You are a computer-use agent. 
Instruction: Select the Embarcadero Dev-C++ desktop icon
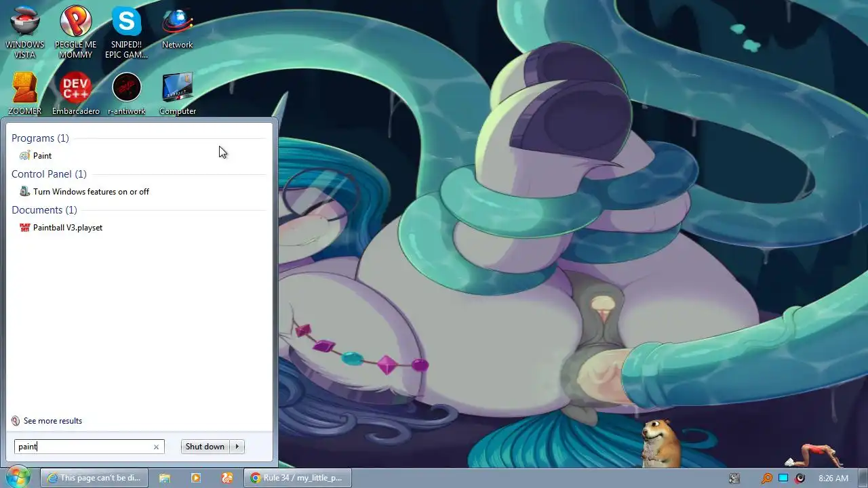[75, 94]
